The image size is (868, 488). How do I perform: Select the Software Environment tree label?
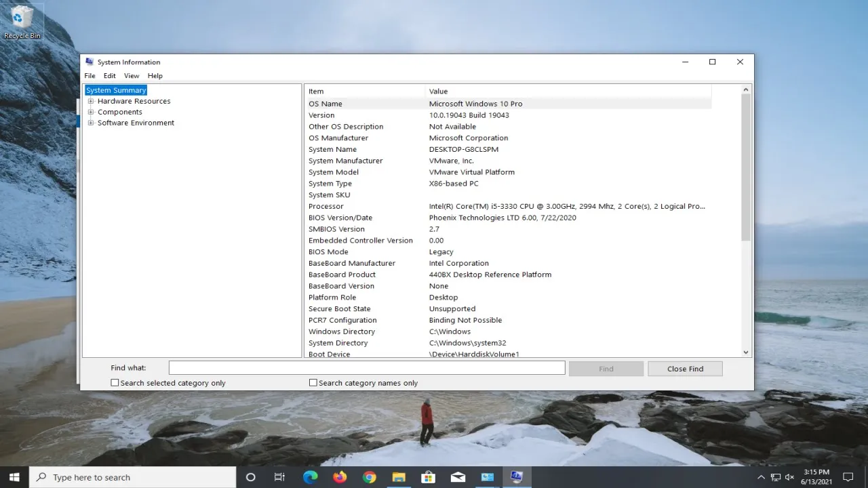pyautogui.click(x=136, y=123)
